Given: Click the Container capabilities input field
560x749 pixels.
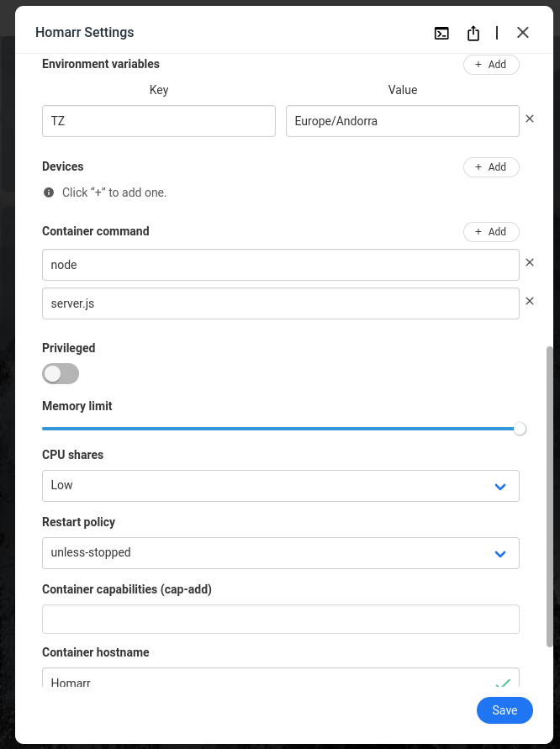Looking at the screenshot, I should pyautogui.click(x=281, y=619).
